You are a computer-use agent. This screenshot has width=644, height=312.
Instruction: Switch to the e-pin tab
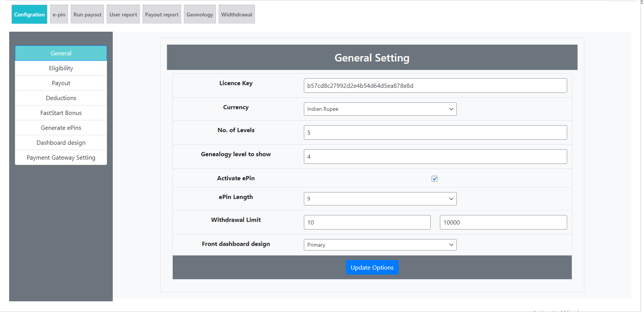tap(59, 15)
